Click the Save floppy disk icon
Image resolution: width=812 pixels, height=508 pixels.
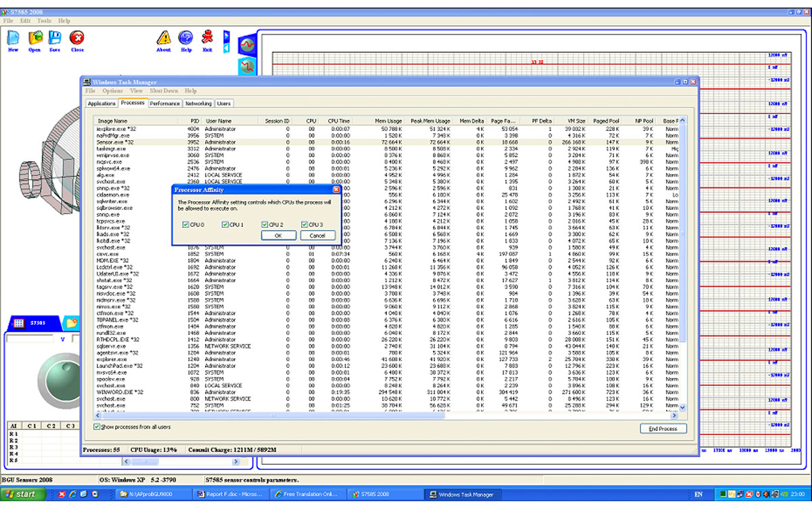[x=55, y=38]
